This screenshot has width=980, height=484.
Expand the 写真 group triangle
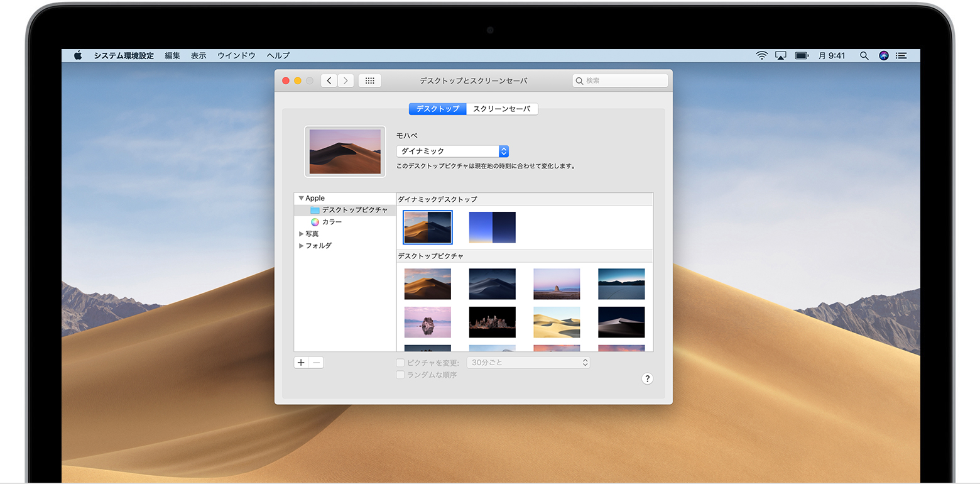pos(302,234)
